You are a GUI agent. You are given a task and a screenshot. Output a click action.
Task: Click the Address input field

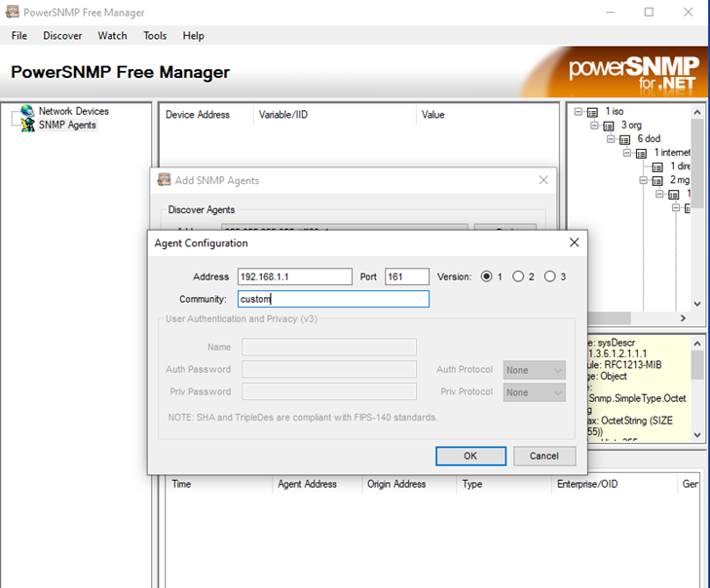coord(295,276)
